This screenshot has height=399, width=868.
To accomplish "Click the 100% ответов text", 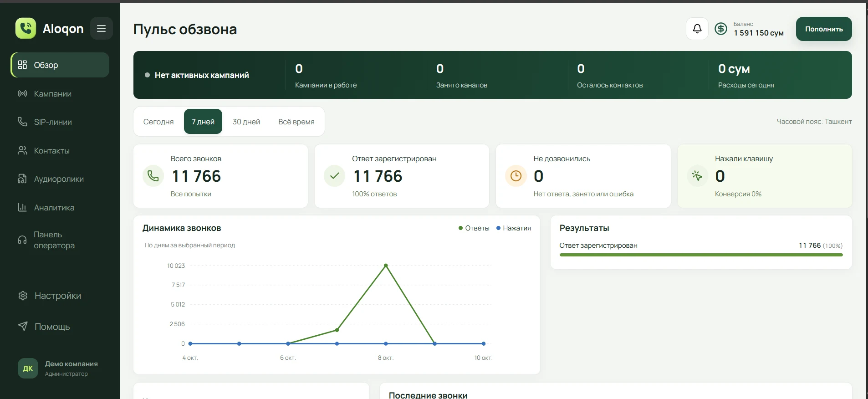I will coord(374,194).
